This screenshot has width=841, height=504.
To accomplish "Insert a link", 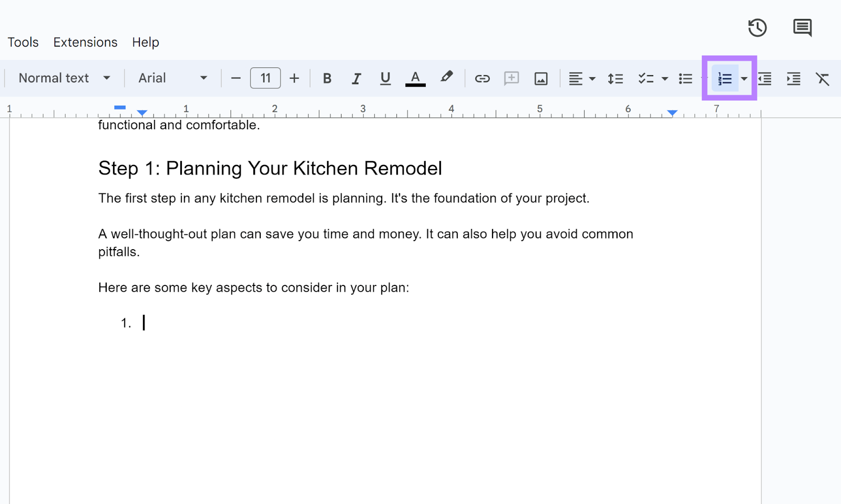I will coord(482,78).
